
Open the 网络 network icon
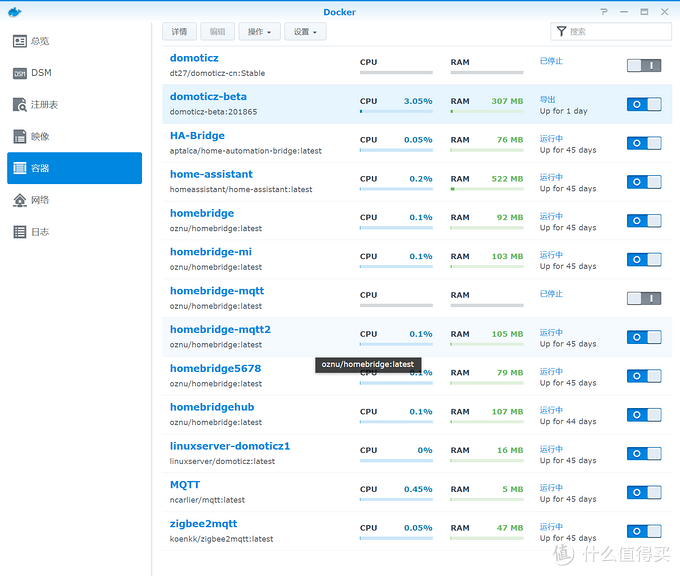(x=20, y=200)
